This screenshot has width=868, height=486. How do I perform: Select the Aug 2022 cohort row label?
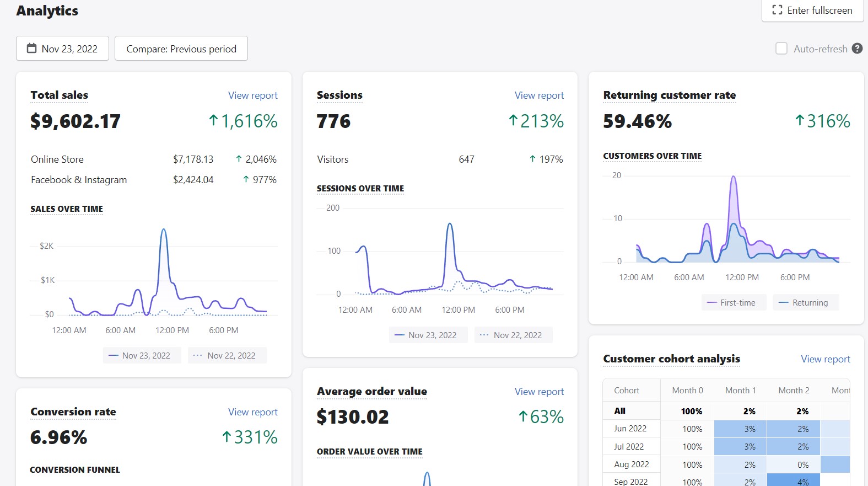(632, 464)
